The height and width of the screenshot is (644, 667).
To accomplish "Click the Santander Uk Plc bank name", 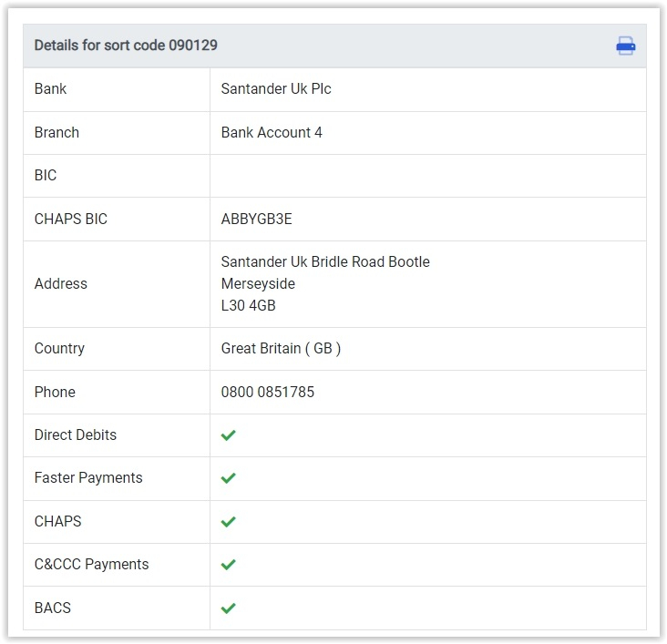I will point(276,89).
